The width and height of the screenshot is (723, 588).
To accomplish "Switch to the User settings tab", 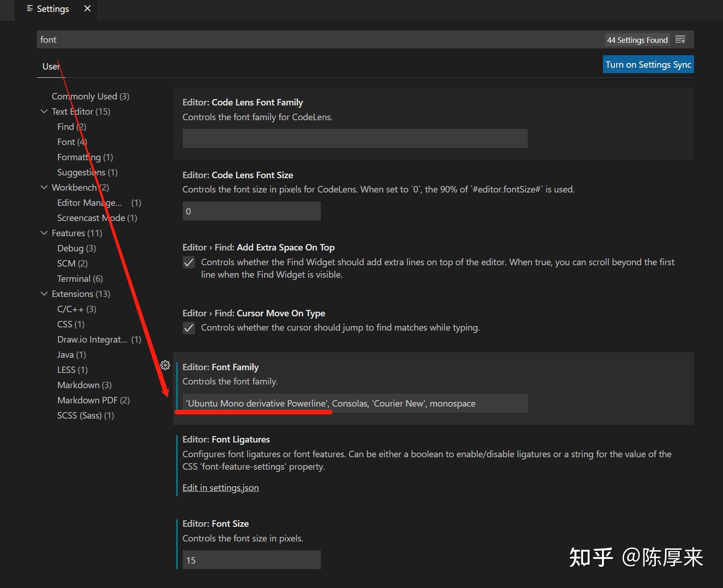I will pos(51,66).
